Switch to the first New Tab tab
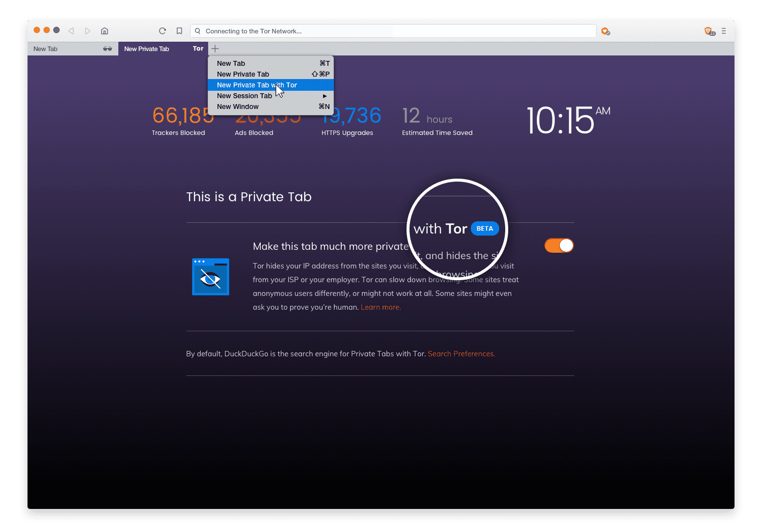Viewport: 763px width, 532px height. click(x=73, y=49)
